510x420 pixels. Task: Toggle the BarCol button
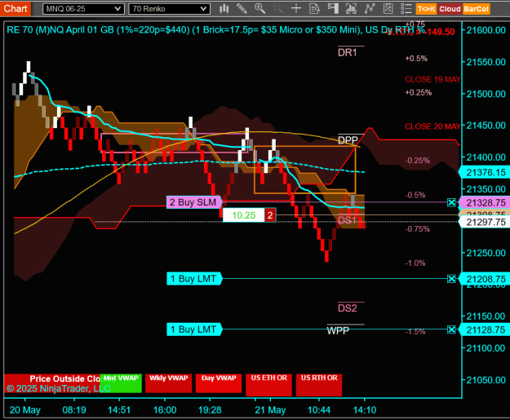(x=477, y=9)
